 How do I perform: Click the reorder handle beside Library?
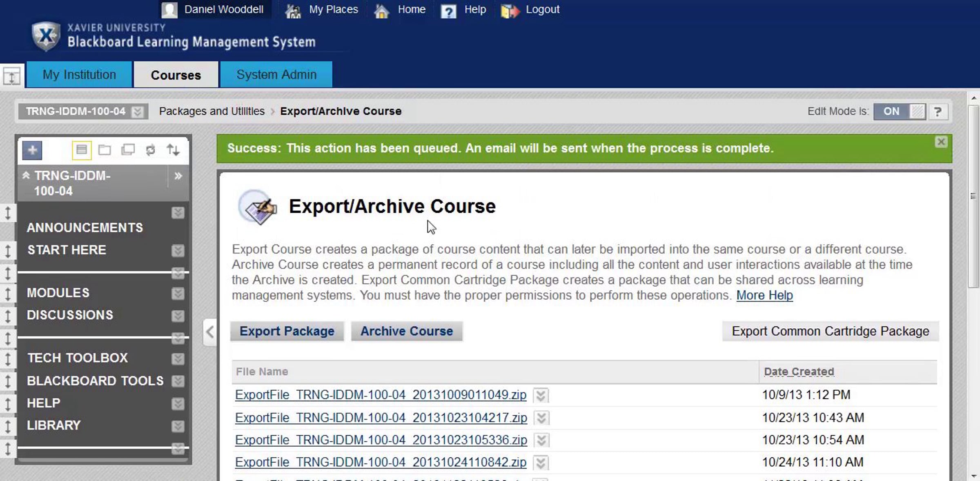point(8,426)
